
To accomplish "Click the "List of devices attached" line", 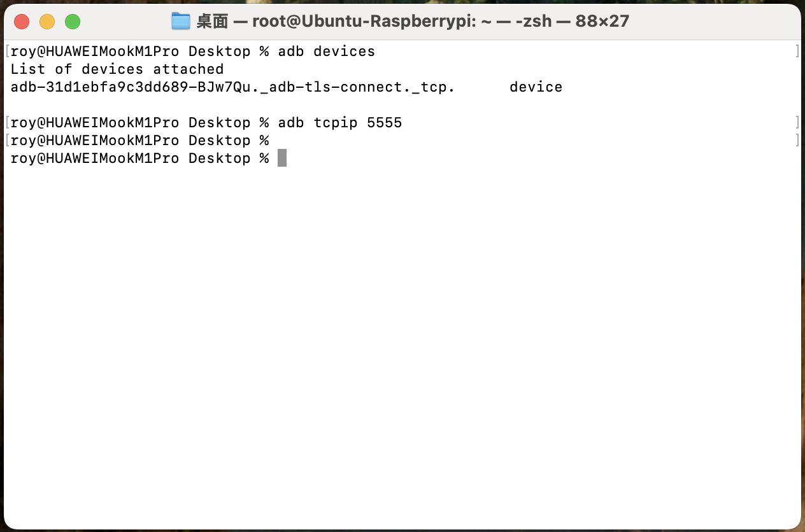I will [x=117, y=69].
